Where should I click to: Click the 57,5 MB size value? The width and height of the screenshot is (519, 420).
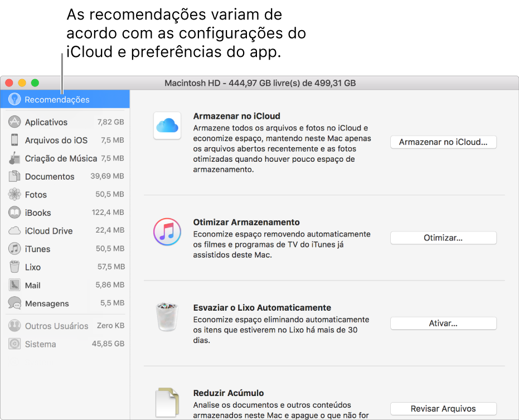[x=111, y=267]
